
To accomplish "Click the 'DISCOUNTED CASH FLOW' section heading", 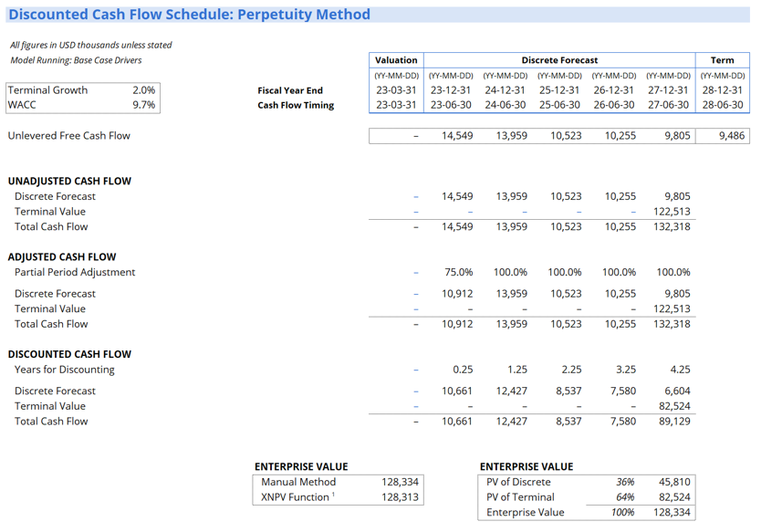I will coord(68,354).
